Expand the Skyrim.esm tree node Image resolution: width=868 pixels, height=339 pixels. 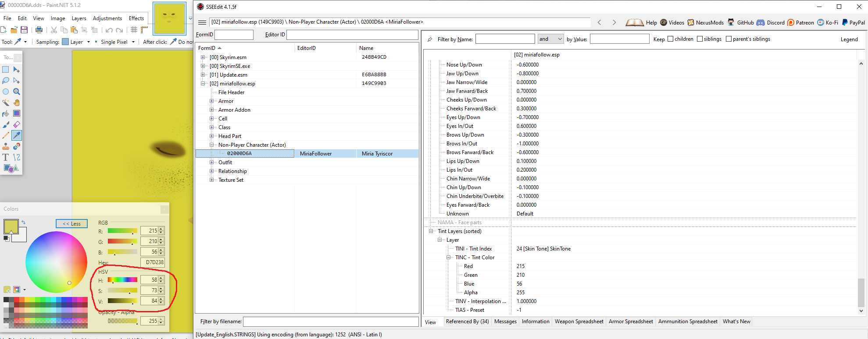point(203,57)
